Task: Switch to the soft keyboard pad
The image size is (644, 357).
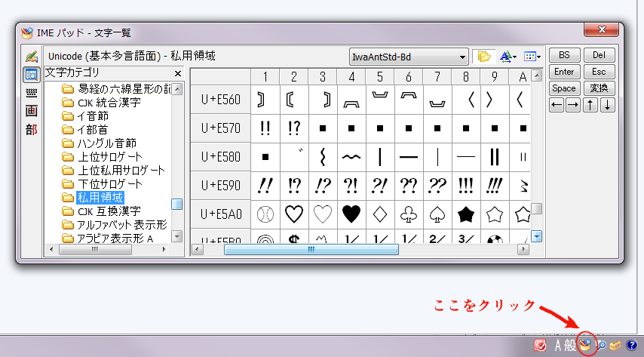Action: coord(31,92)
